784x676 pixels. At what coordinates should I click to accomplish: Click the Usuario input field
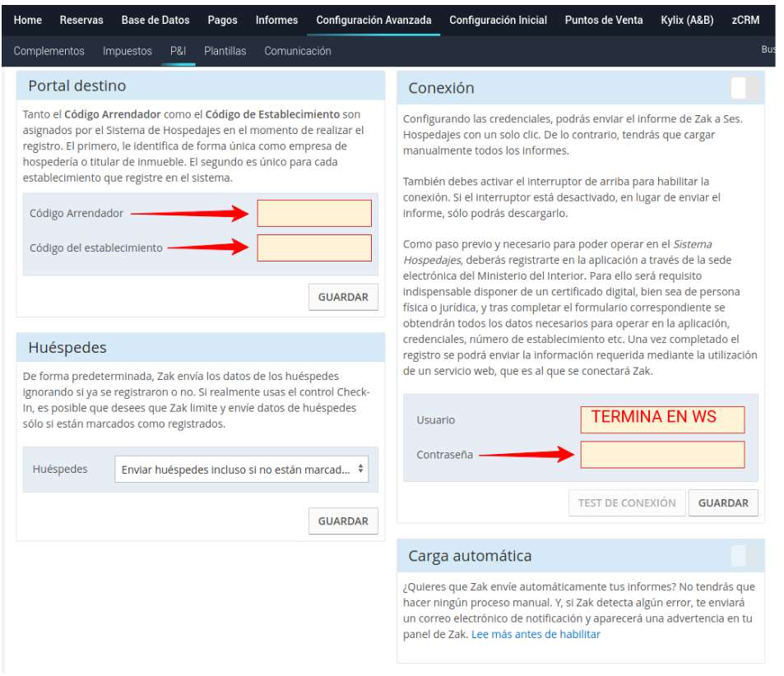(x=662, y=419)
